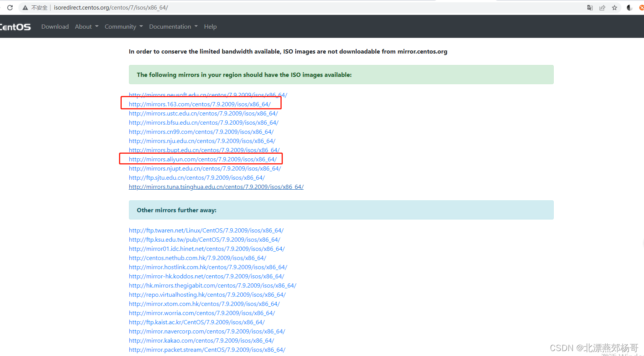
Task: Reload the page with the refresh icon
Action: pos(10,8)
